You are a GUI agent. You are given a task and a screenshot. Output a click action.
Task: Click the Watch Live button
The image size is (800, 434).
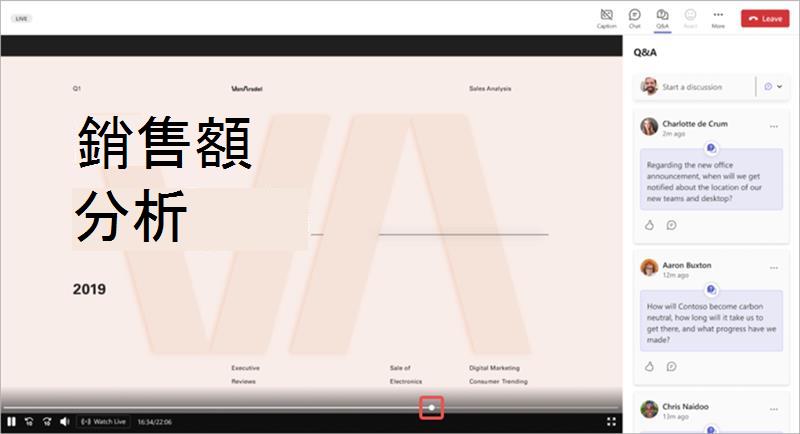(x=104, y=421)
